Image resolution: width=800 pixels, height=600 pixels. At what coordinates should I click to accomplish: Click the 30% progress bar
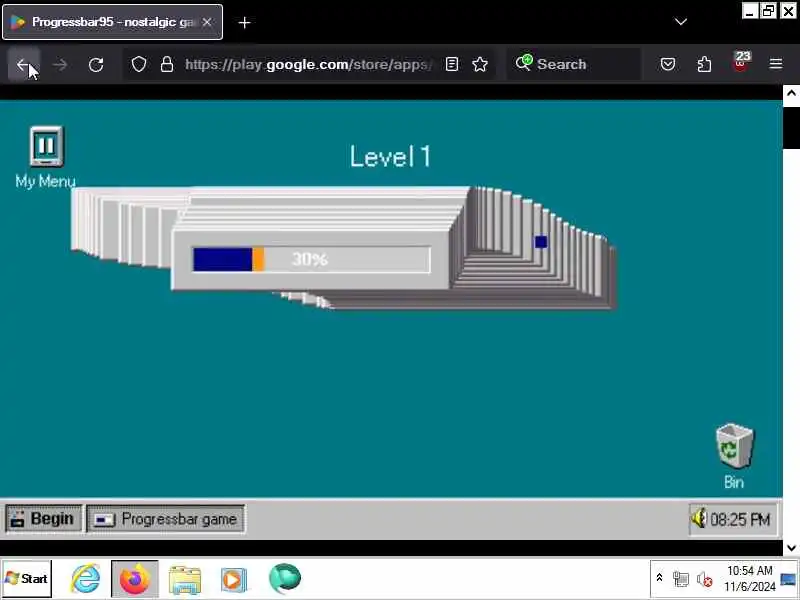[x=311, y=259]
